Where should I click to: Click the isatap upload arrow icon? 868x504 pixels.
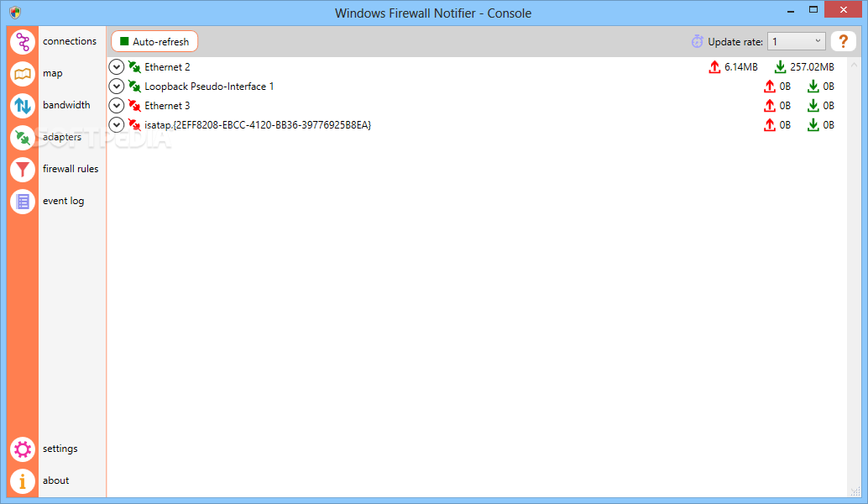[x=770, y=125]
